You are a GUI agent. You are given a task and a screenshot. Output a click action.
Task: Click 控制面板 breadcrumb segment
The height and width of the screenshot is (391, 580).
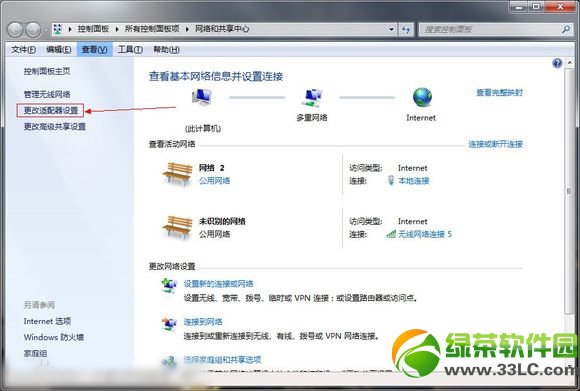(x=93, y=29)
